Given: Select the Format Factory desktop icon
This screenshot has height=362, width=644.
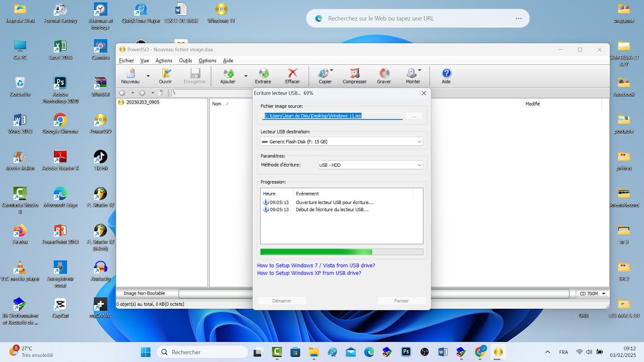Looking at the screenshot, I should 60,13.
